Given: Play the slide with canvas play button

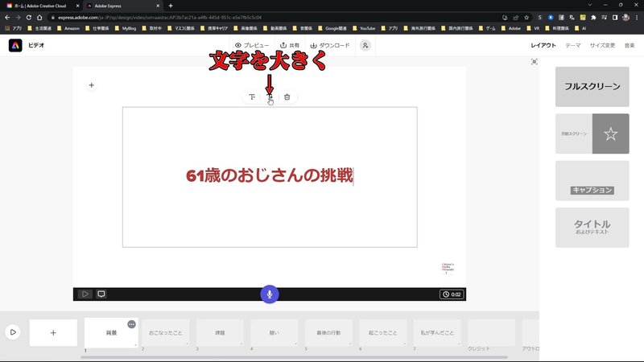Looking at the screenshot, I should coord(85,294).
